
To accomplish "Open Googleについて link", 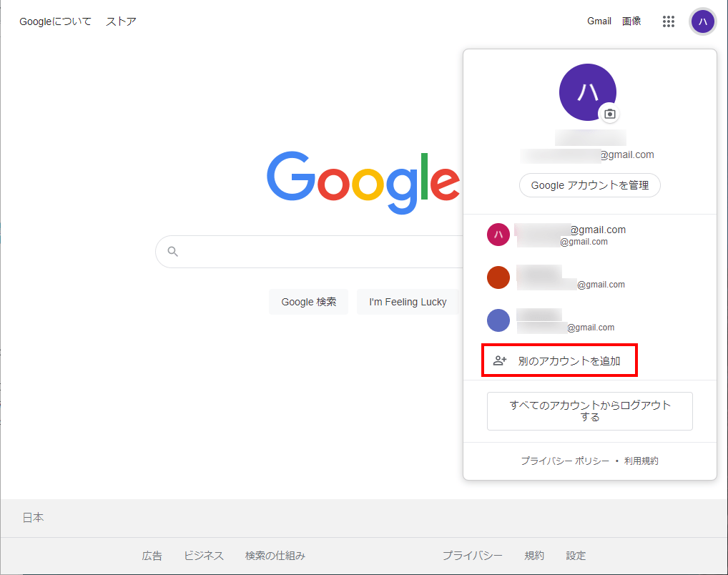I will 55,21.
